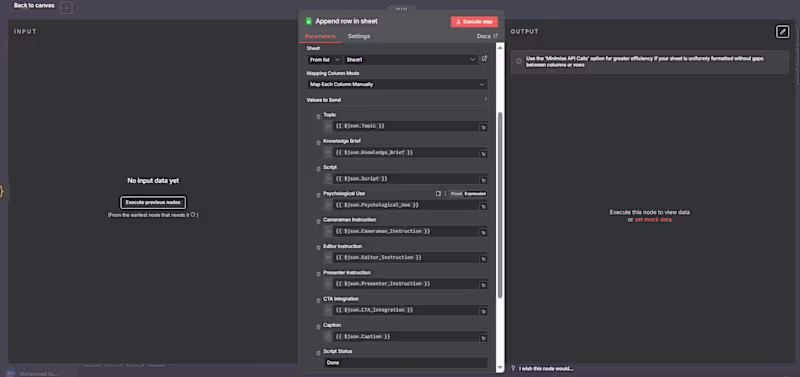Click the Append row in sheet title
This screenshot has height=377, width=800.
pos(346,21)
